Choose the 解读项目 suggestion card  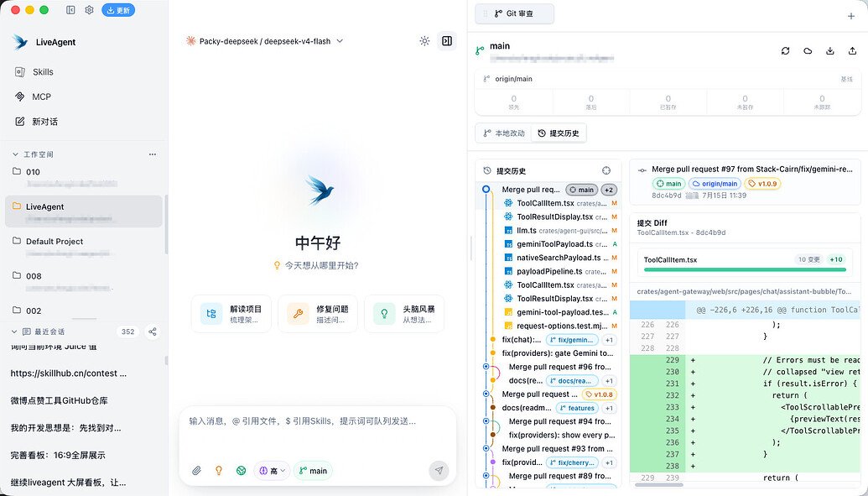coord(231,314)
